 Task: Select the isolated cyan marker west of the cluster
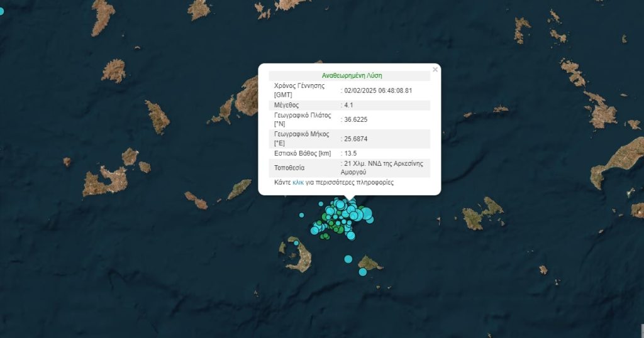(x=301, y=215)
